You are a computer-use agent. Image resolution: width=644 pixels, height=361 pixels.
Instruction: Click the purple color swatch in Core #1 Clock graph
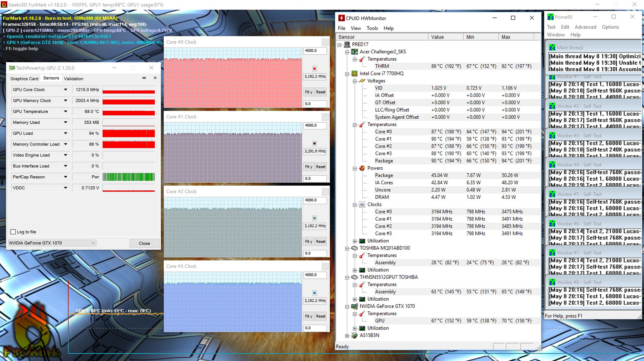pos(315,143)
